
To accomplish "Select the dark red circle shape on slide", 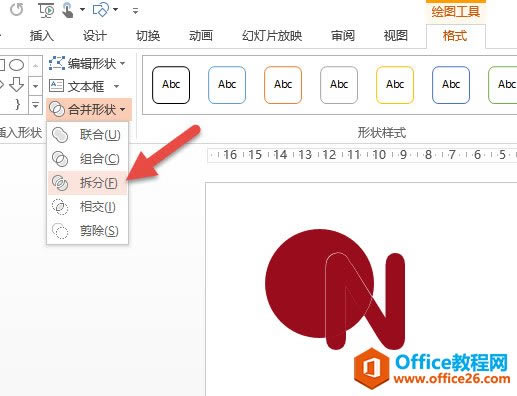I will [295, 283].
